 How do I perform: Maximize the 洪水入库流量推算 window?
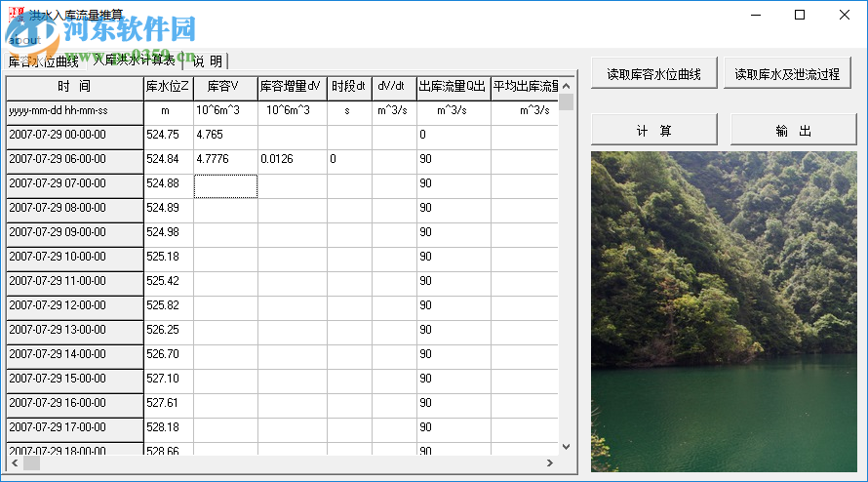[800, 15]
